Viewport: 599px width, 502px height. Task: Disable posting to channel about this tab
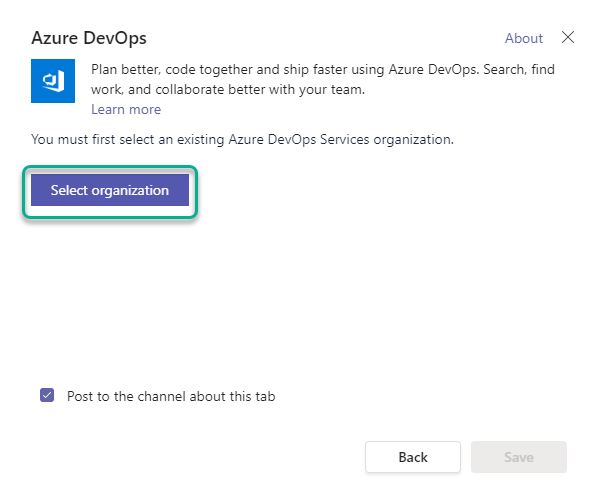tap(47, 395)
